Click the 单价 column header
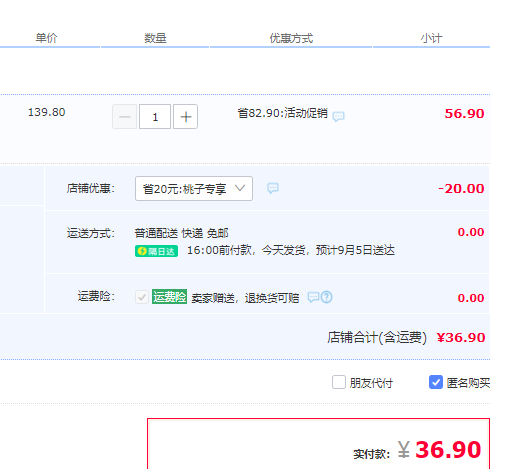The image size is (513, 469). click(46, 38)
